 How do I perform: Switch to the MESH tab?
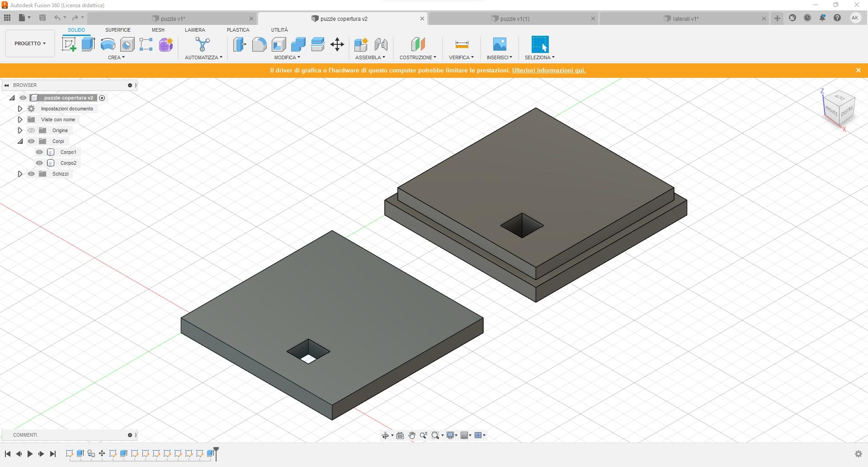[158, 30]
